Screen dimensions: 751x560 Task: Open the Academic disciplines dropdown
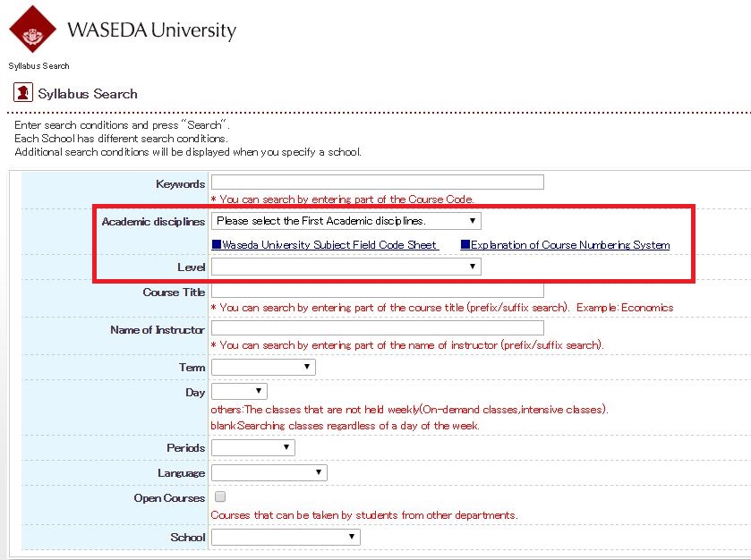coord(472,220)
